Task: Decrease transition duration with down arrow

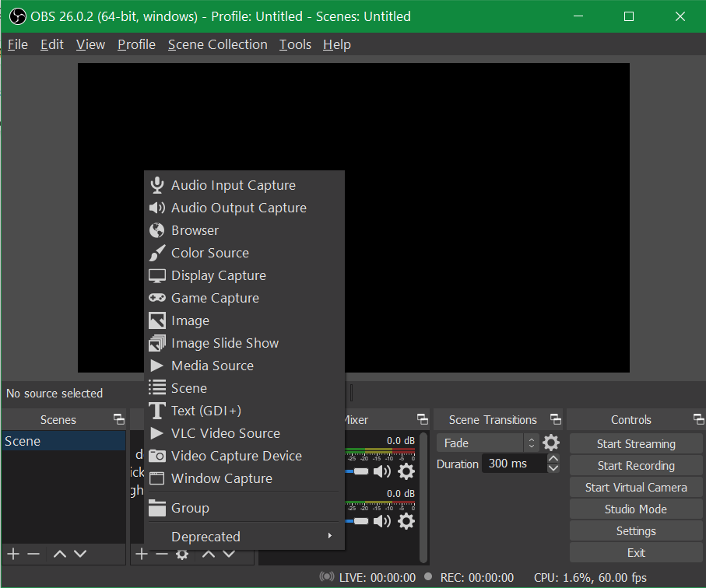Action: pyautogui.click(x=553, y=468)
